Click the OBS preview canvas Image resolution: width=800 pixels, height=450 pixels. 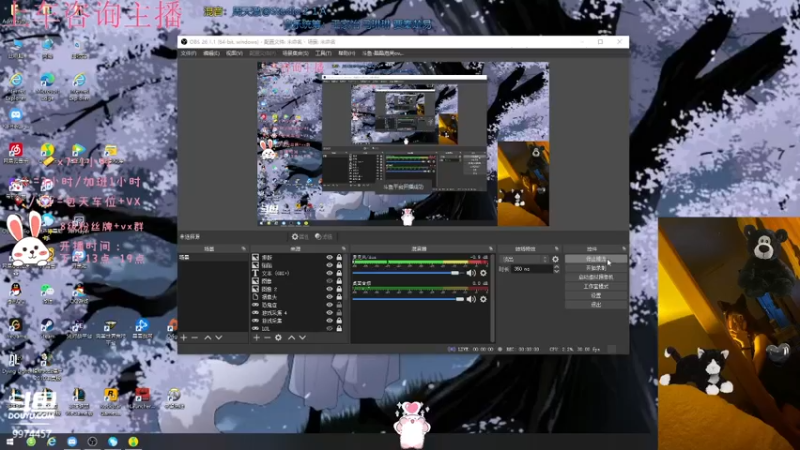pos(403,144)
